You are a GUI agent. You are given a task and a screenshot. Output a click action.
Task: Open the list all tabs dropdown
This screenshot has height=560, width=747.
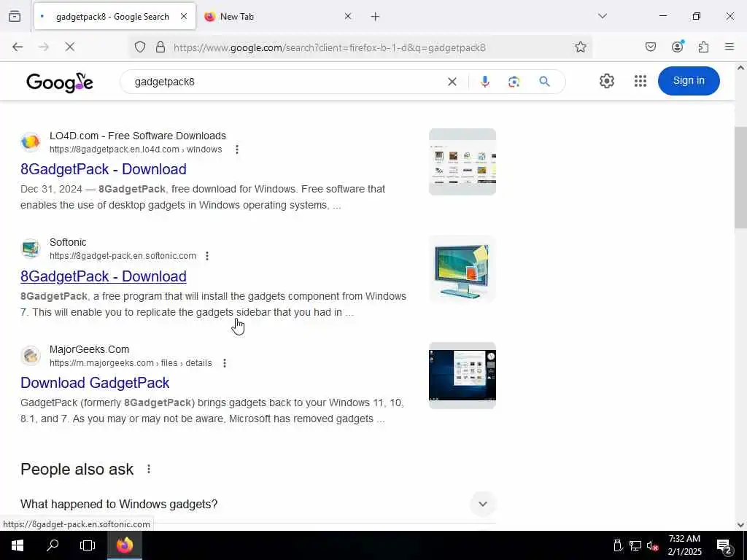tap(603, 16)
